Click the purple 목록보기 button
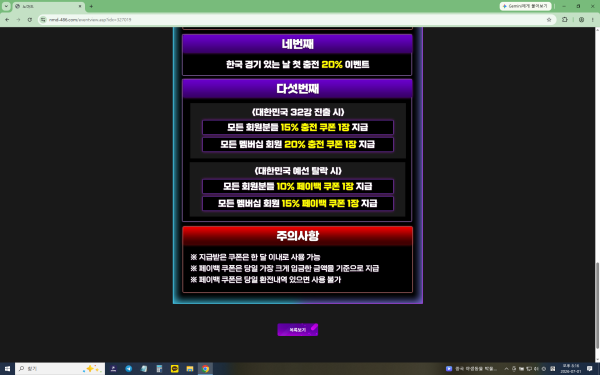Viewport: 600px width, 375px height. pos(298,329)
